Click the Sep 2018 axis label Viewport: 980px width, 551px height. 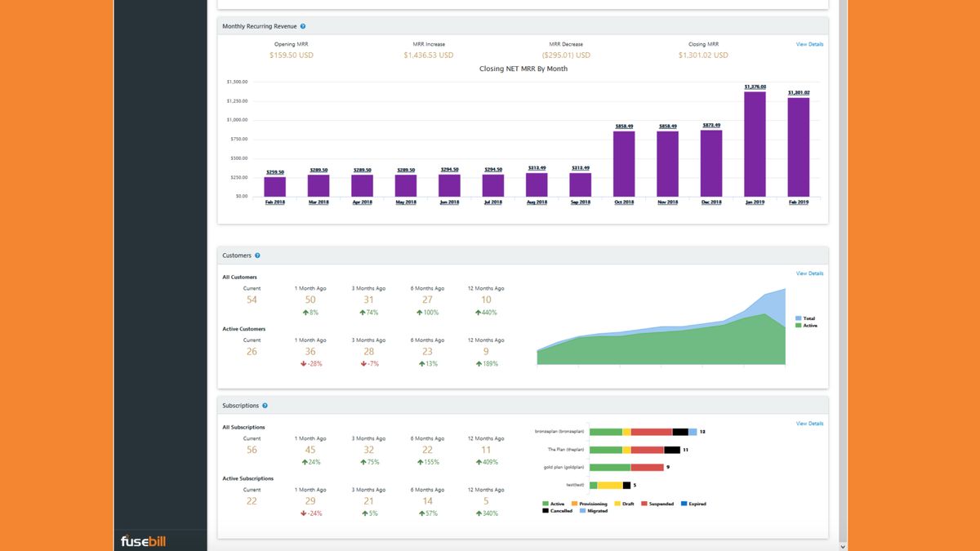click(580, 202)
